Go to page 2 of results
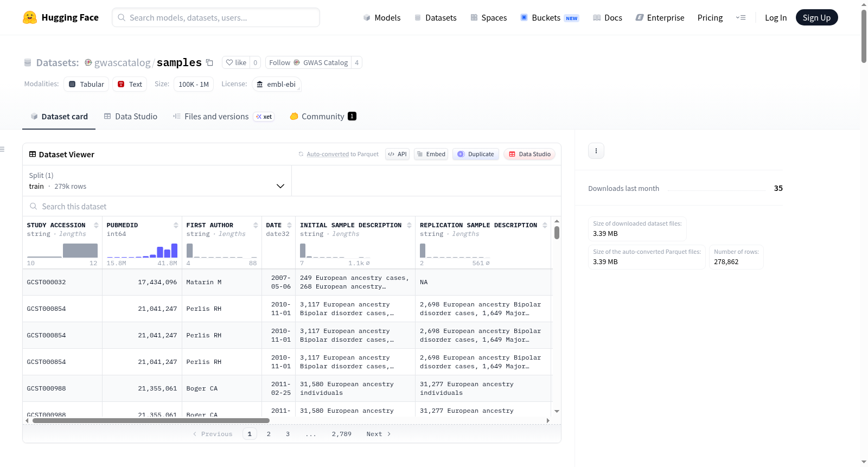 269,434
